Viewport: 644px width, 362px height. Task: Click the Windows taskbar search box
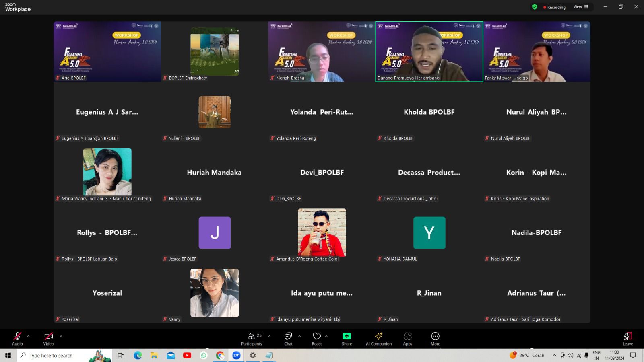(64, 356)
